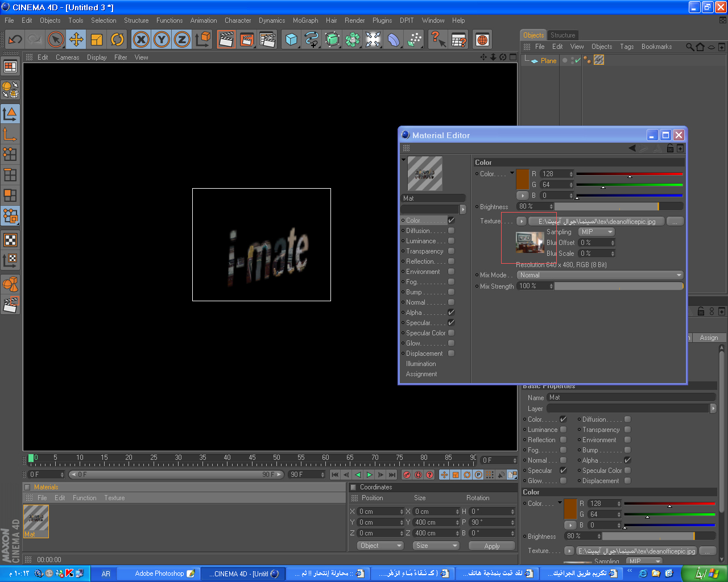Image resolution: width=728 pixels, height=582 pixels.
Task: Click the Make Editable icon in left toolbar
Action: click(10, 90)
